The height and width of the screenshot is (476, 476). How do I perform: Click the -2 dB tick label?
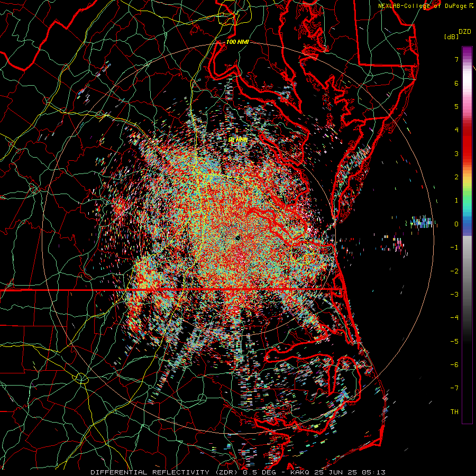coord(454,271)
